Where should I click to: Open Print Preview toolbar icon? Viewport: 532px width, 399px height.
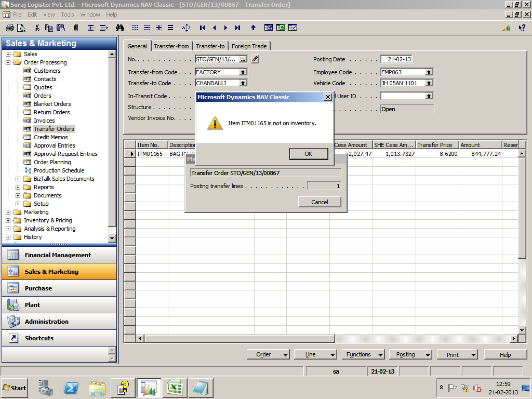pyautogui.click(x=21, y=28)
